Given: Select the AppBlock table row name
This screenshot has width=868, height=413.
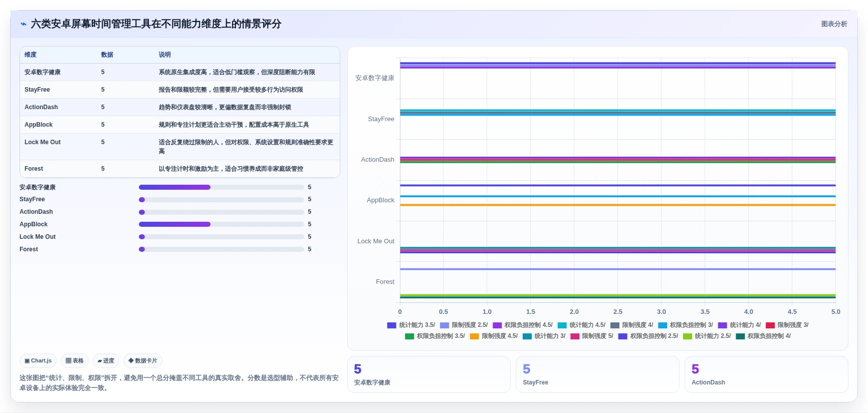Looking at the screenshot, I should click(39, 125).
